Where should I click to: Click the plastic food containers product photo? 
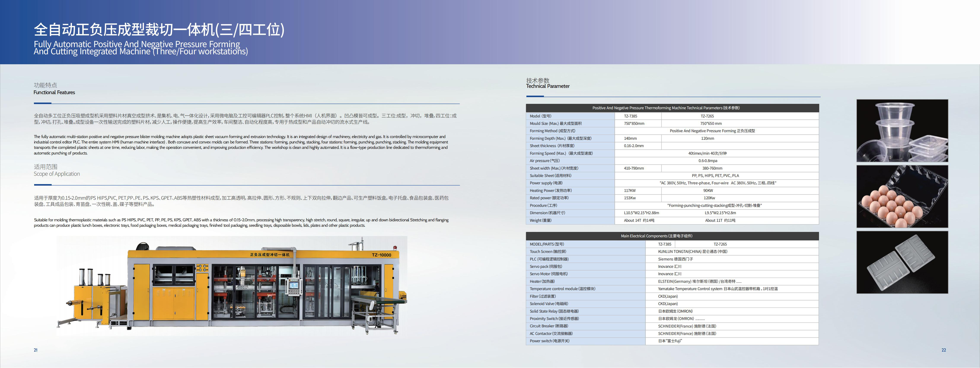pyautogui.click(x=902, y=131)
